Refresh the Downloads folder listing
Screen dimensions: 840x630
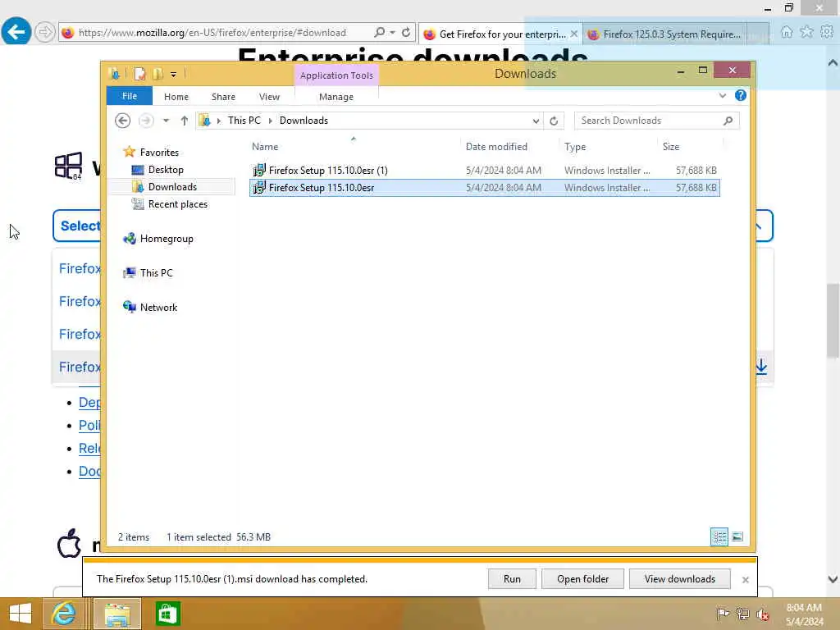554,121
